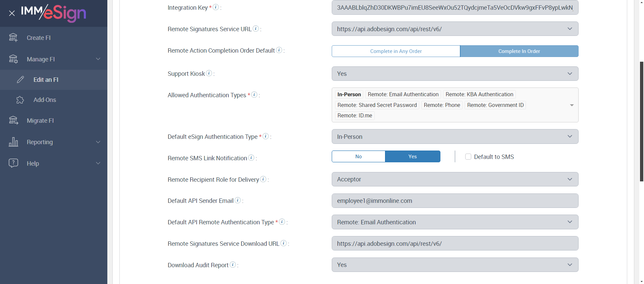The width and height of the screenshot is (644, 284).
Task: Enable the Default to SMS checkbox
Action: click(x=468, y=157)
